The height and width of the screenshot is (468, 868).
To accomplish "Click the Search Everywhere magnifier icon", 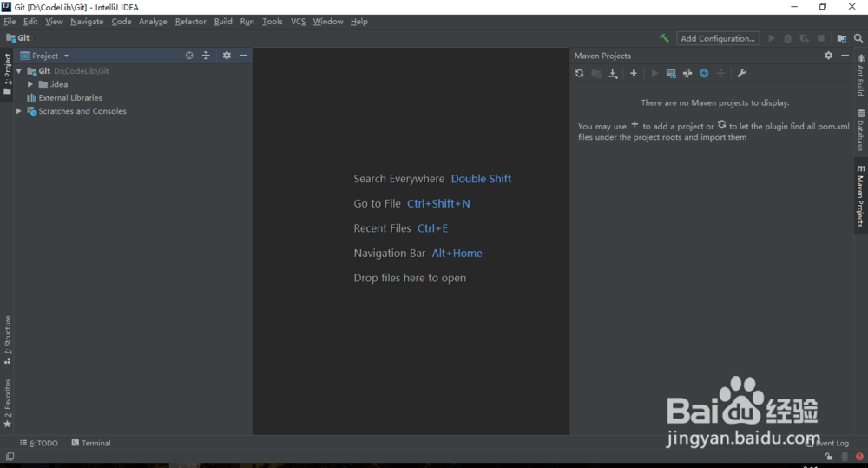I will (x=858, y=38).
